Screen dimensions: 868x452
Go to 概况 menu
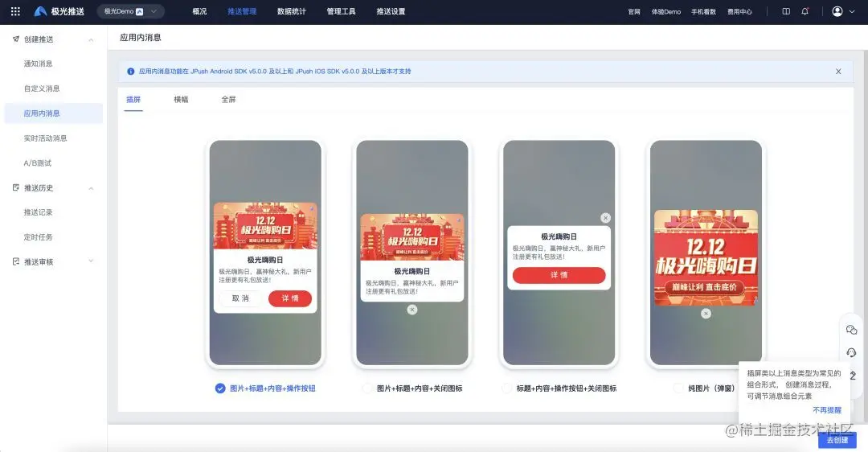pyautogui.click(x=199, y=11)
